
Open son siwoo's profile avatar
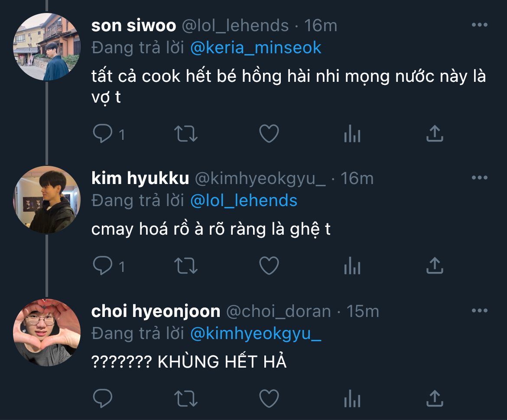tap(47, 47)
